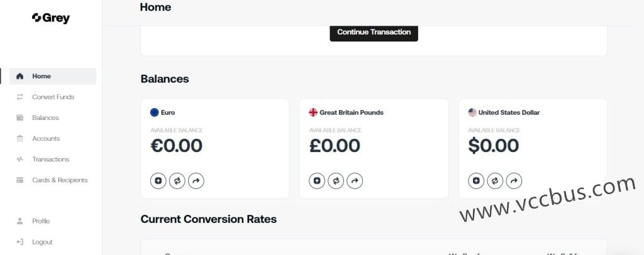Send money from Great Britain Pounds balance
Image resolution: width=644 pixels, height=255 pixels.
(x=355, y=180)
